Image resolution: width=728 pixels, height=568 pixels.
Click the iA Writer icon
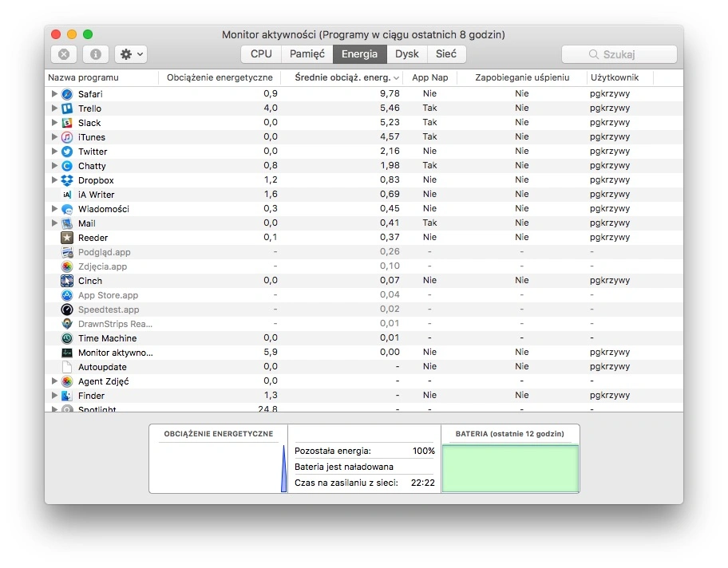pyautogui.click(x=67, y=195)
